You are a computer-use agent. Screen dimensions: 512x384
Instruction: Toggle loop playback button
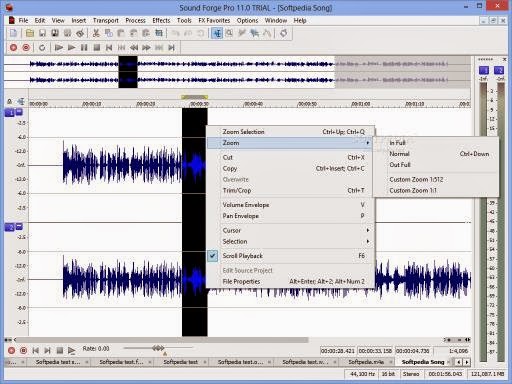[42, 48]
